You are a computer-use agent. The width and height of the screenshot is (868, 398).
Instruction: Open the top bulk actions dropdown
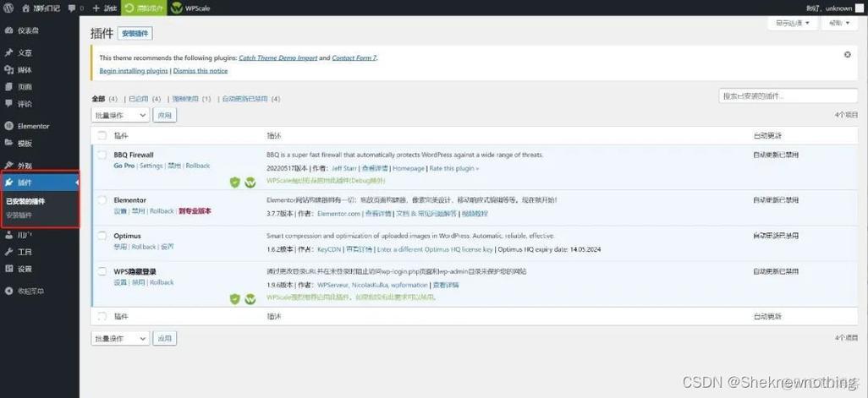point(120,115)
